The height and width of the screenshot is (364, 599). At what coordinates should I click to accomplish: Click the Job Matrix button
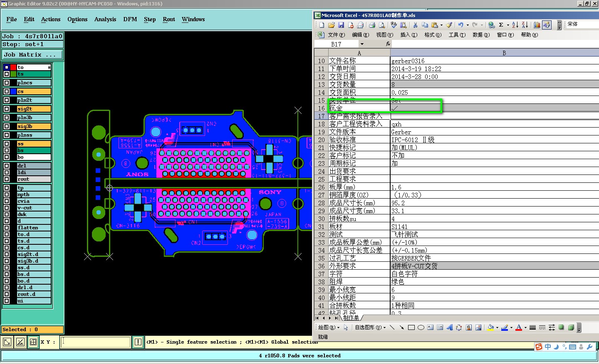32,54
